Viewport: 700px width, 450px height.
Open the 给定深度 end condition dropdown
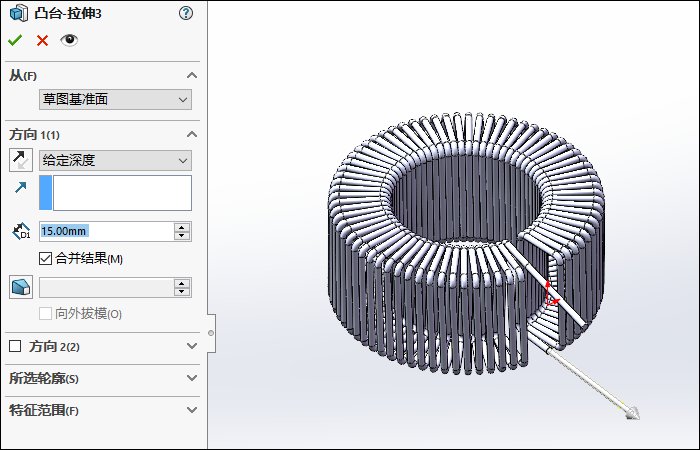click(x=115, y=160)
